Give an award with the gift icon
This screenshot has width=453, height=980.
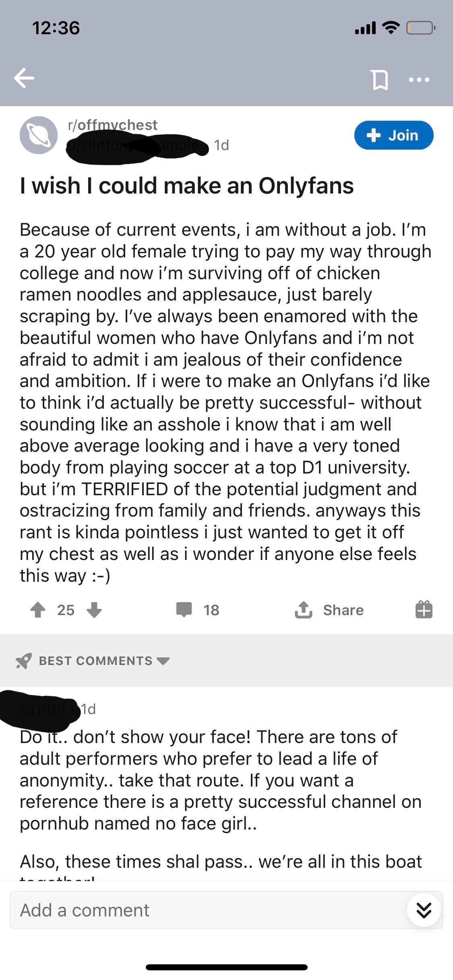pos(424,609)
